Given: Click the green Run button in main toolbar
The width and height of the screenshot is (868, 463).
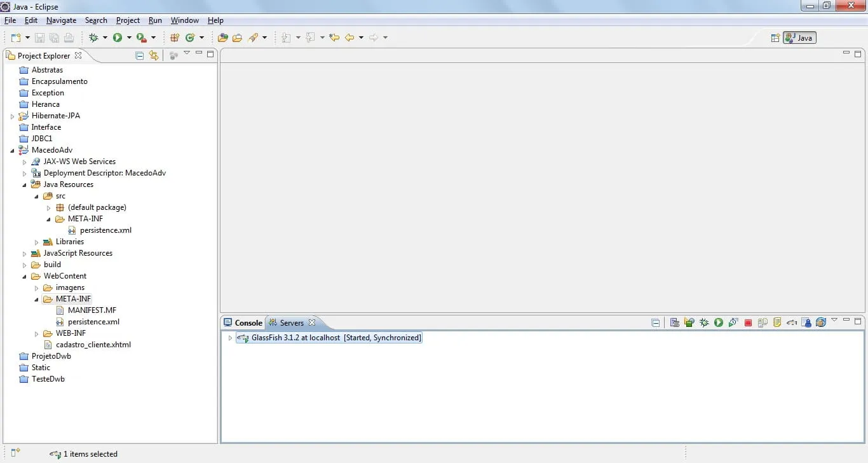Looking at the screenshot, I should tap(118, 38).
